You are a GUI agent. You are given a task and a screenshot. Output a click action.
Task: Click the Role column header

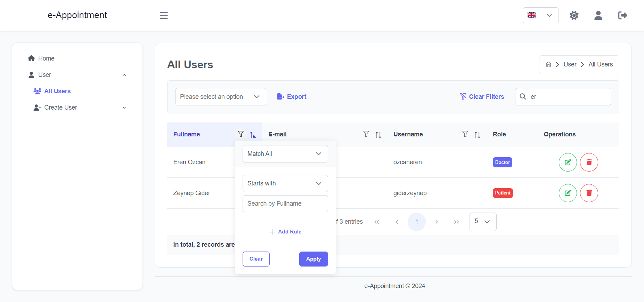click(499, 134)
